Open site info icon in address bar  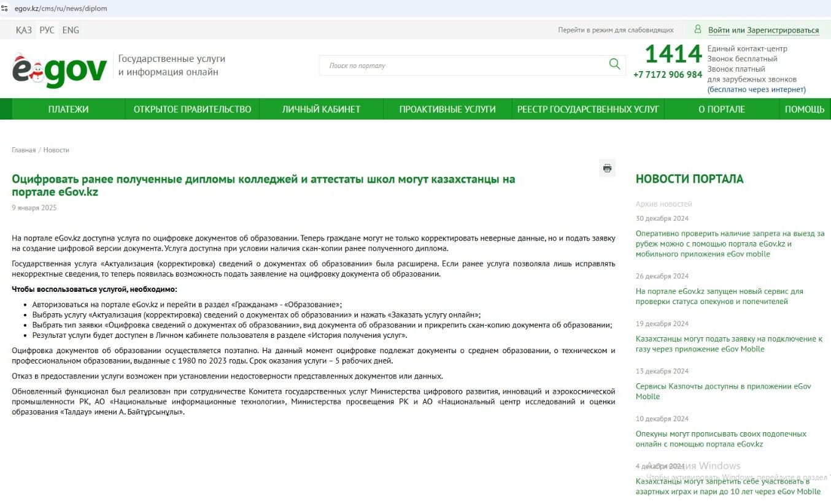click(x=5, y=9)
